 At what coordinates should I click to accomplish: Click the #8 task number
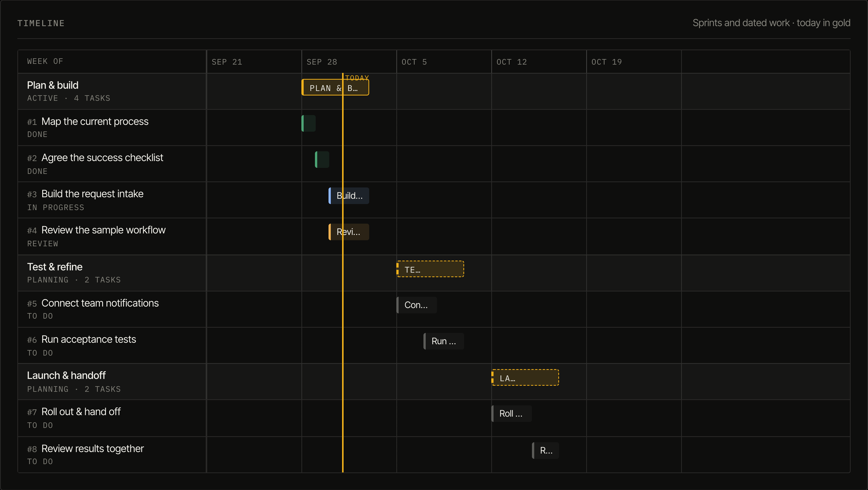pyautogui.click(x=32, y=450)
